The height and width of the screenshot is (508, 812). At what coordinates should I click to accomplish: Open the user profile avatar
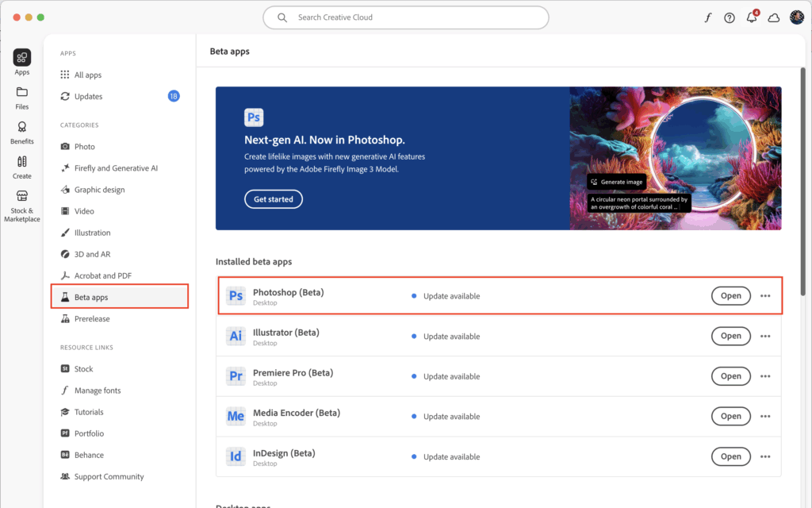point(796,17)
